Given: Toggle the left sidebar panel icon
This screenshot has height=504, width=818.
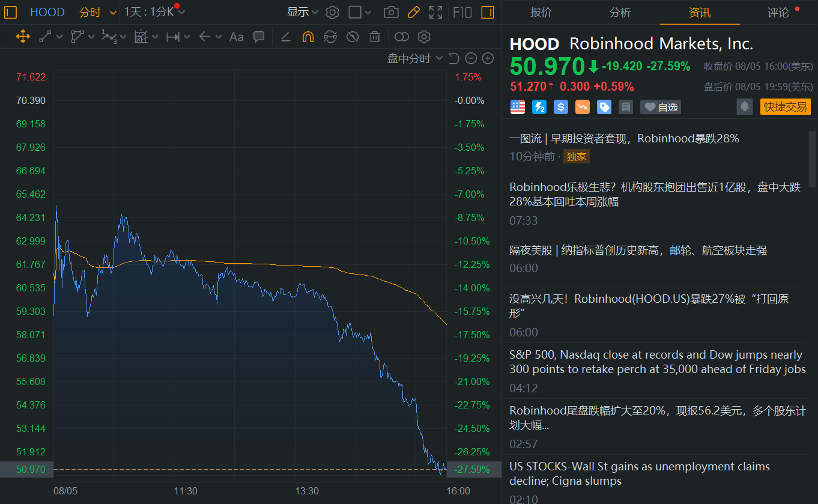Looking at the screenshot, I should tap(10, 12).
